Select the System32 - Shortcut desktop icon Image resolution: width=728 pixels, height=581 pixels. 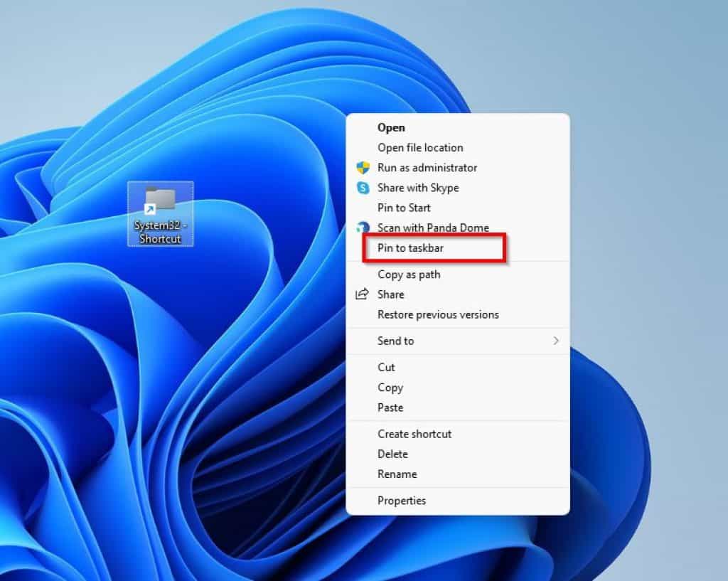(160, 213)
